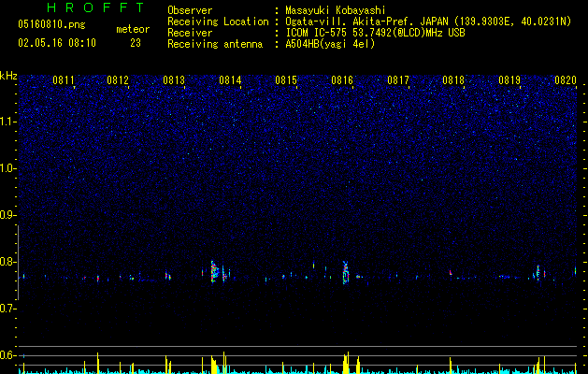Click the 1.1 kHz axis label
This screenshot has height=374, width=588.
[x=8, y=122]
